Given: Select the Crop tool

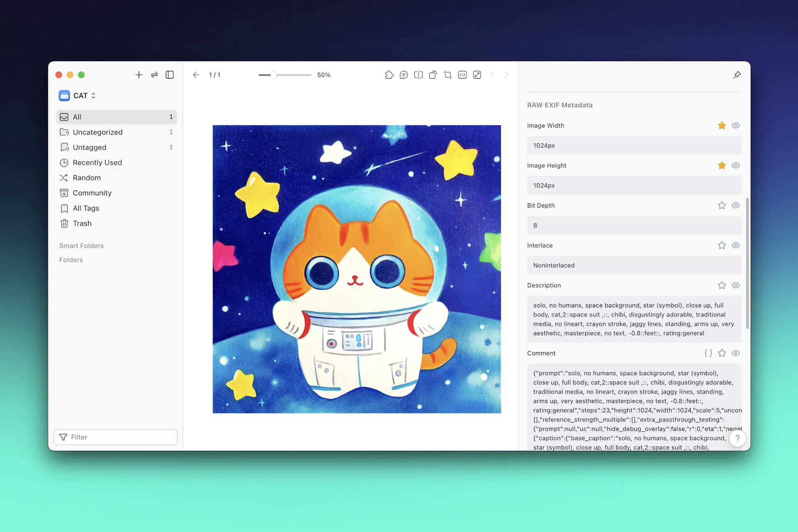Looking at the screenshot, I should pyautogui.click(x=447, y=75).
